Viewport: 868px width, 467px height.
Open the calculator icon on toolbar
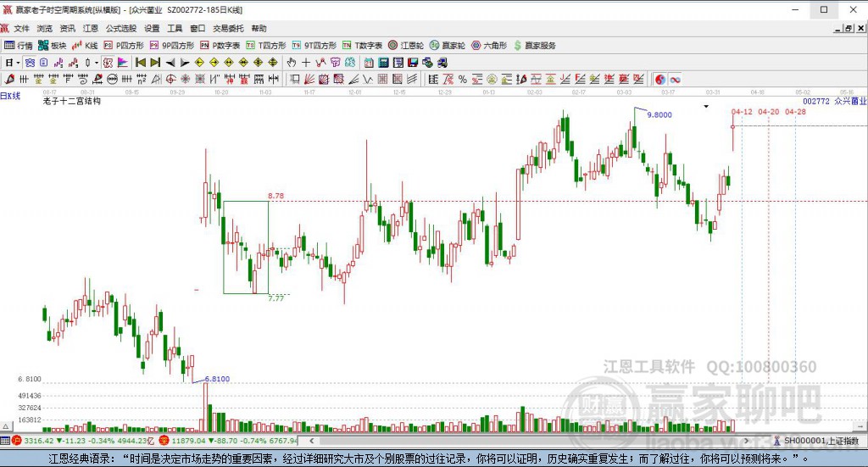(x=383, y=63)
